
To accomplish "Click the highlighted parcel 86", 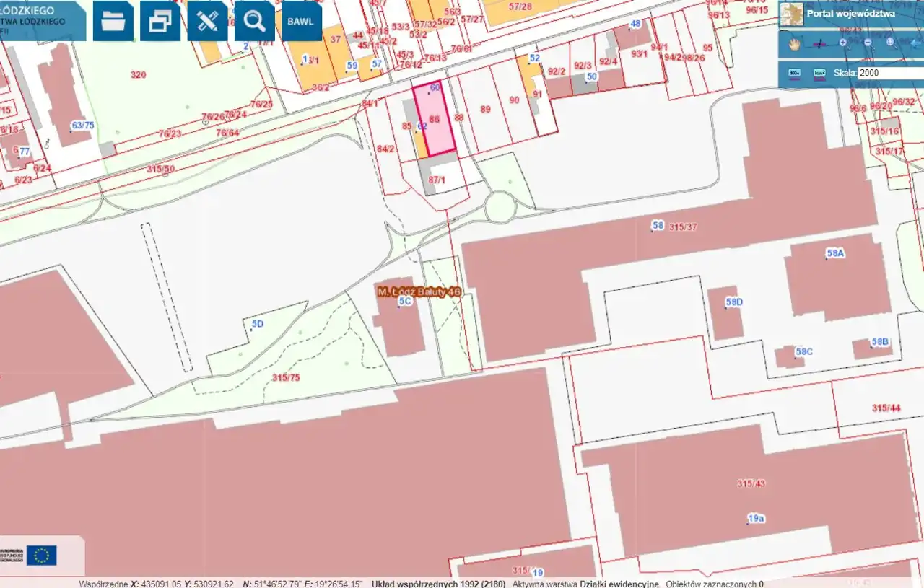I will point(435,119).
